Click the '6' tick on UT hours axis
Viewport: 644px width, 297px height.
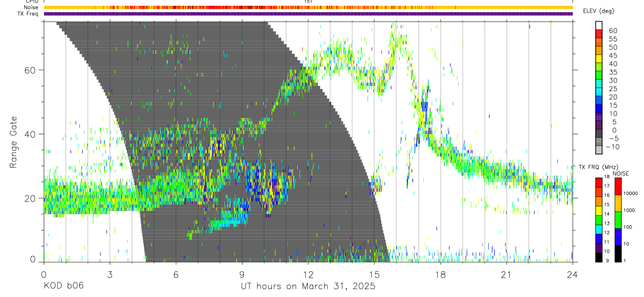pos(176,274)
